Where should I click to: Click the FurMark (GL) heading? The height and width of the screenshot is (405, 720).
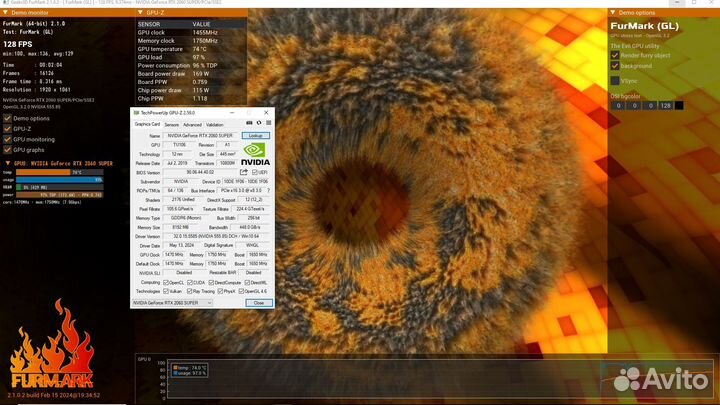pos(644,26)
